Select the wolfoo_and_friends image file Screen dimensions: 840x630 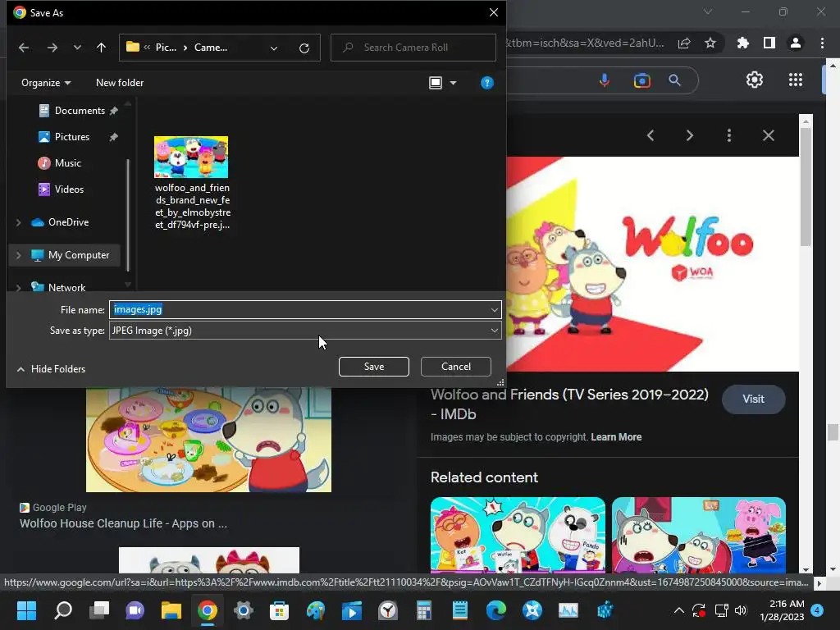pos(192,183)
